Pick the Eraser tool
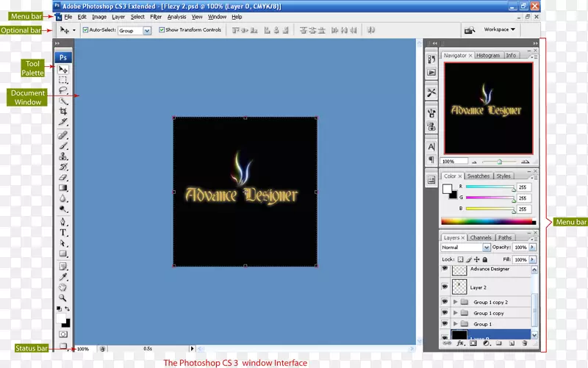 [x=63, y=177]
